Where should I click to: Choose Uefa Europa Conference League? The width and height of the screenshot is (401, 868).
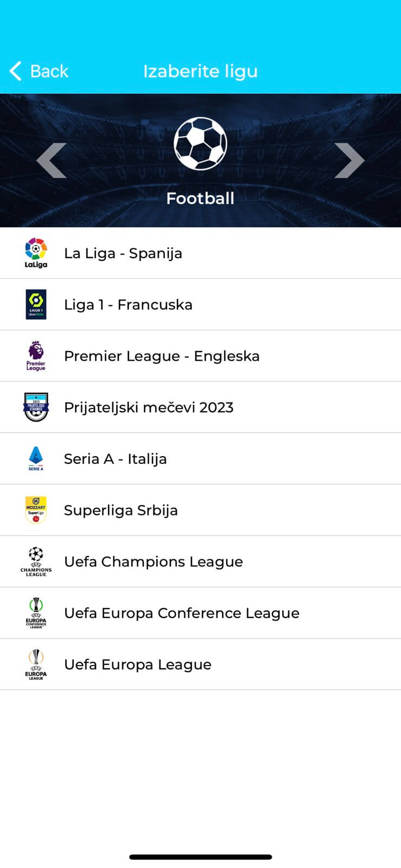pyautogui.click(x=182, y=613)
